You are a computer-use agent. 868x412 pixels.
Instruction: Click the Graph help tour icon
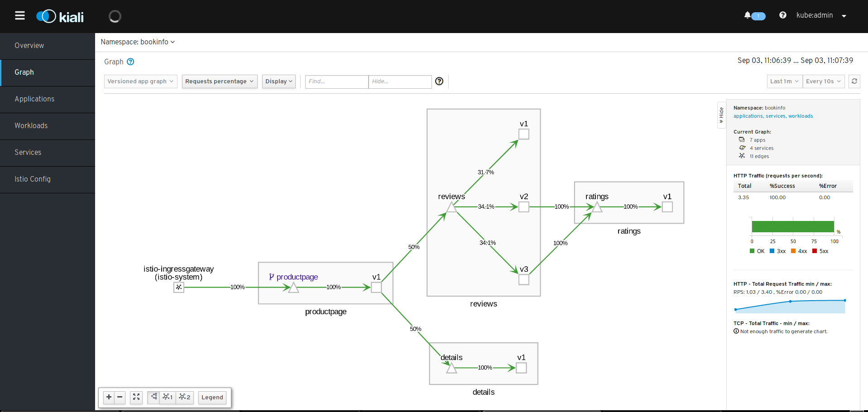tap(130, 62)
